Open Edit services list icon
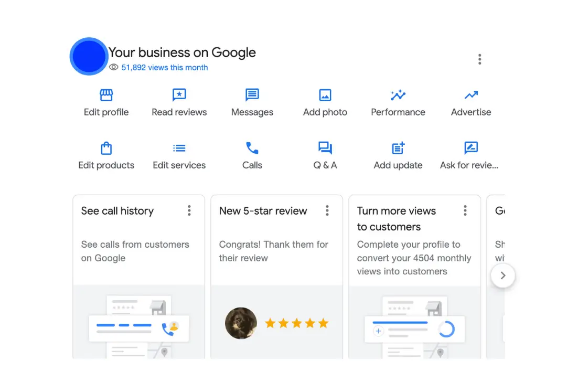Screen dimensions: 588x392 click(179, 148)
